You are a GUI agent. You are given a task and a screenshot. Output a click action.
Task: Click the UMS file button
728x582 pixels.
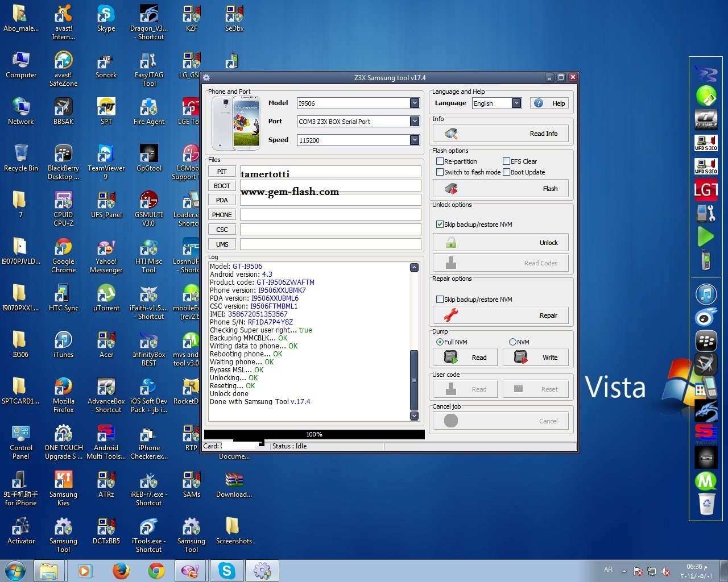(222, 244)
